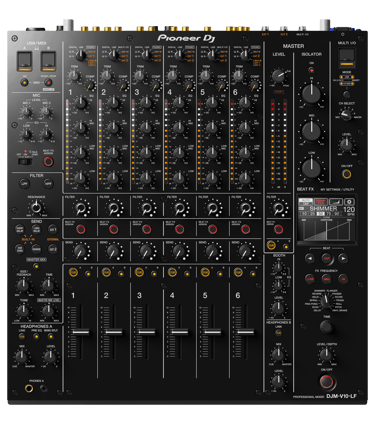Flip the MIC OFF/ON/TALK OVER switch
This screenshot has height=424, width=375.
(x=25, y=162)
